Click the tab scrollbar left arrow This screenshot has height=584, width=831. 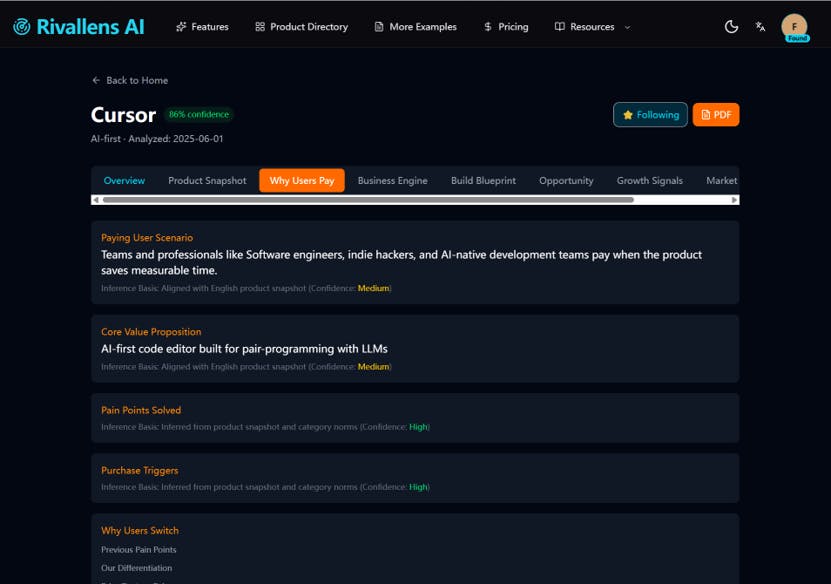point(95,200)
